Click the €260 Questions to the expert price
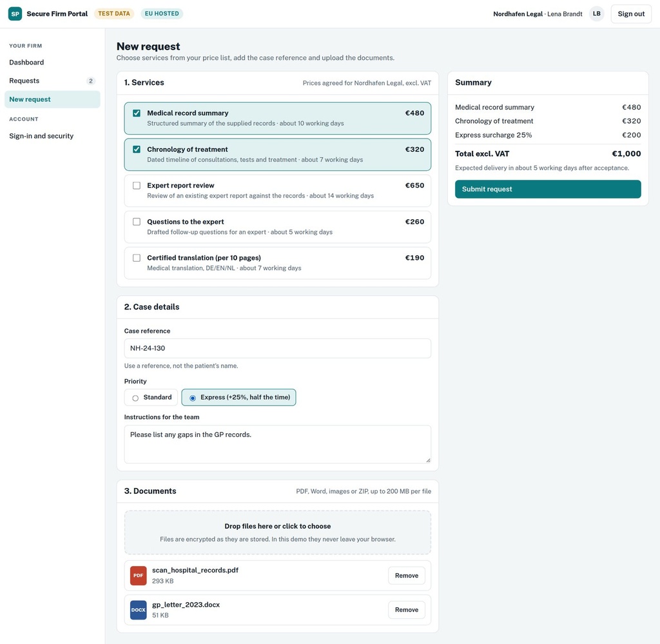Image resolution: width=660 pixels, height=644 pixels. pos(414,222)
